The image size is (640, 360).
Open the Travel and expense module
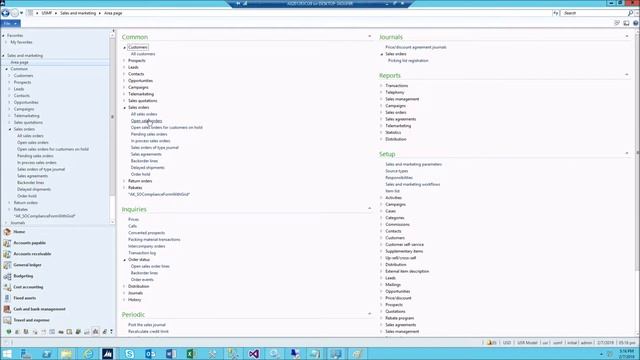click(x=31, y=320)
